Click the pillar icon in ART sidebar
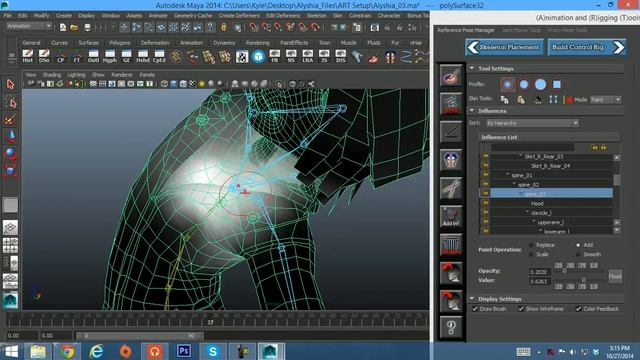The image size is (640, 360). pos(451,244)
